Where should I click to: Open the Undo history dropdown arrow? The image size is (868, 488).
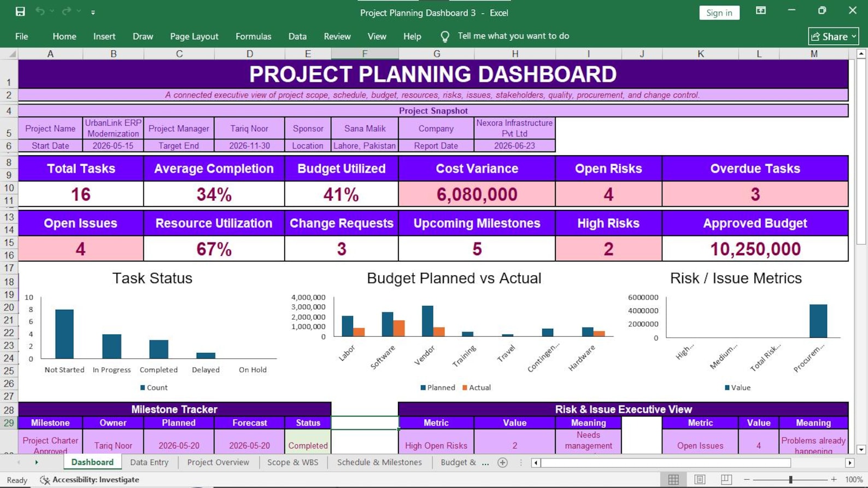(52, 11)
